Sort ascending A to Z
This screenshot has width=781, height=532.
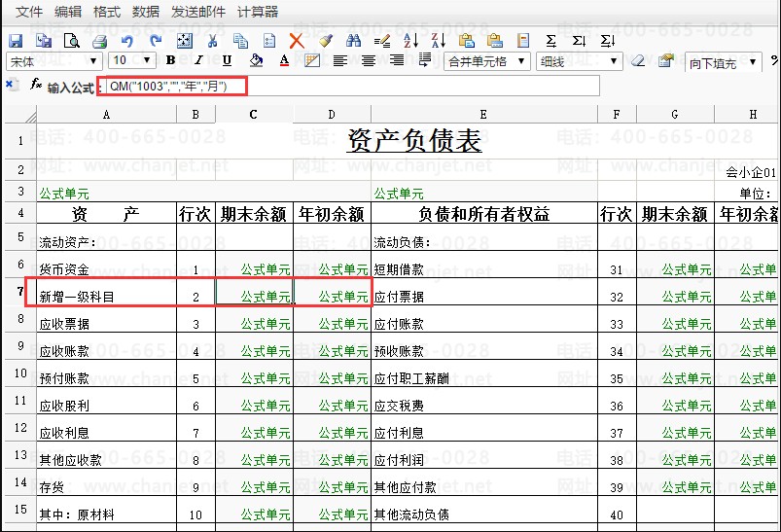(410, 41)
